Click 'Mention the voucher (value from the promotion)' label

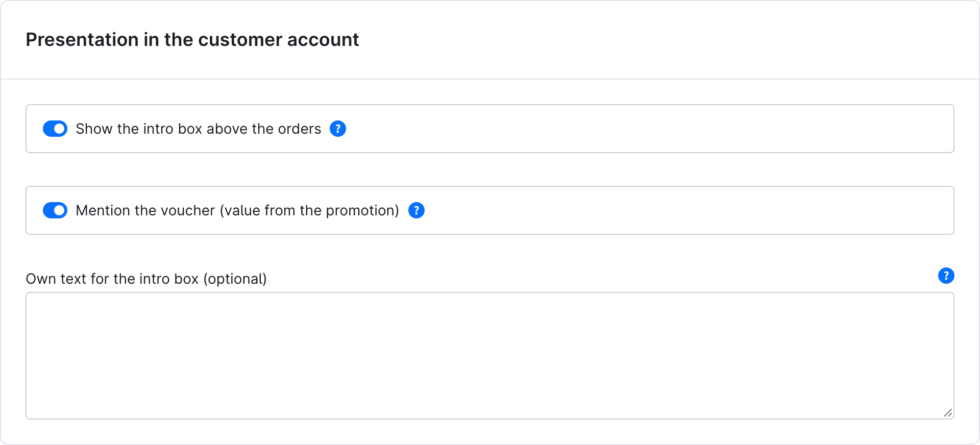pos(237,210)
